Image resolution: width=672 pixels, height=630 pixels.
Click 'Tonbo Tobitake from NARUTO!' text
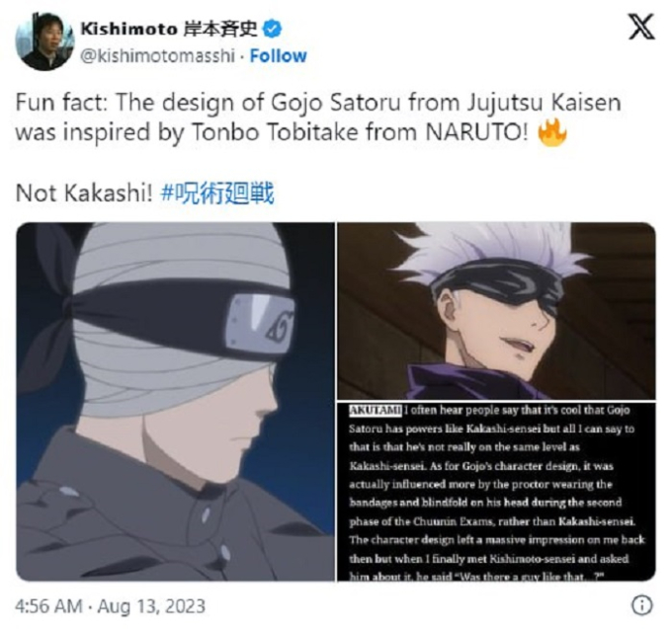tap(359, 132)
